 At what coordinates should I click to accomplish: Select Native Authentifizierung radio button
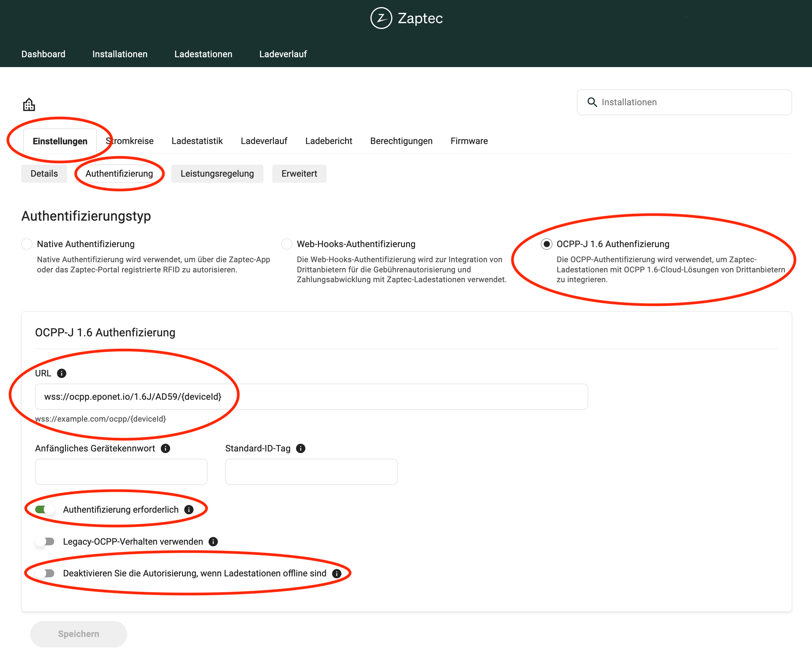tap(27, 244)
